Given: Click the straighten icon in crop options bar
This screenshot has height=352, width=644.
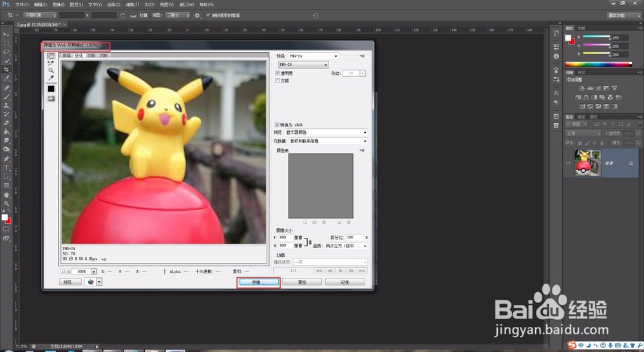Looking at the screenshot, I should click(133, 15).
